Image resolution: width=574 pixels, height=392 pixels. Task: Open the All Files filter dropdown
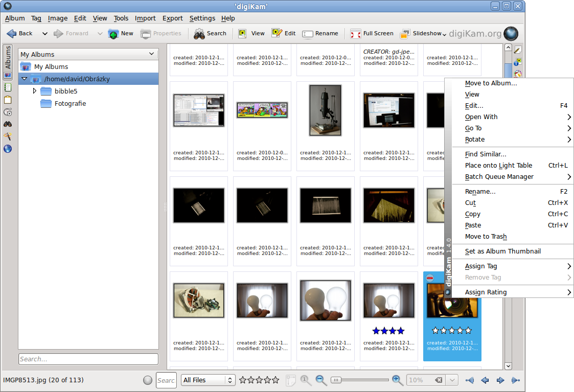point(208,380)
